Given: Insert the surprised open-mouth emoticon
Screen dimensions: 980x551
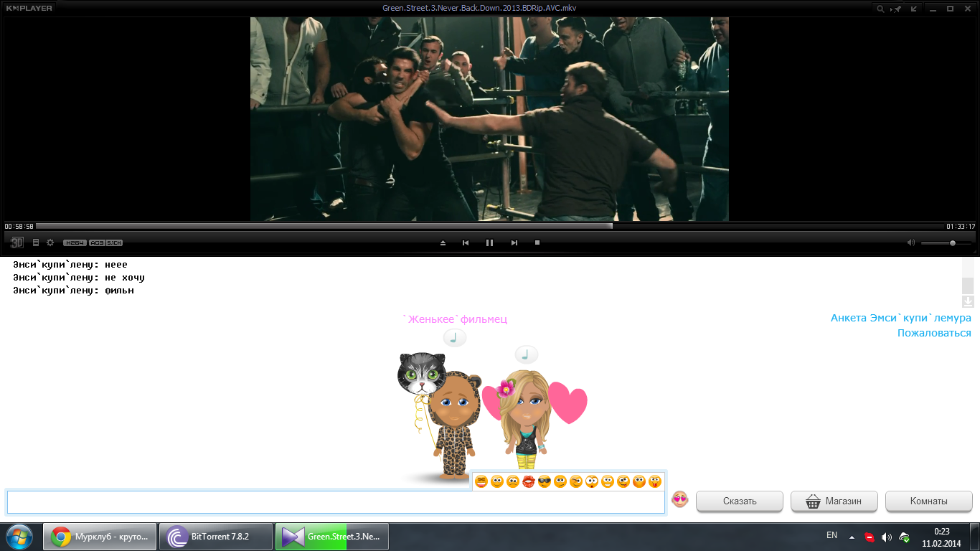Looking at the screenshot, I should [592, 481].
